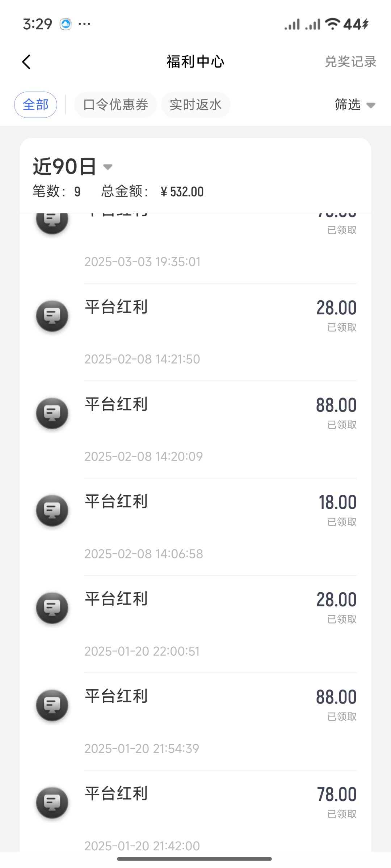The image size is (391, 868).
Task: Tap icon of 2025-02-08 14:21:50 record
Action: [x=52, y=316]
